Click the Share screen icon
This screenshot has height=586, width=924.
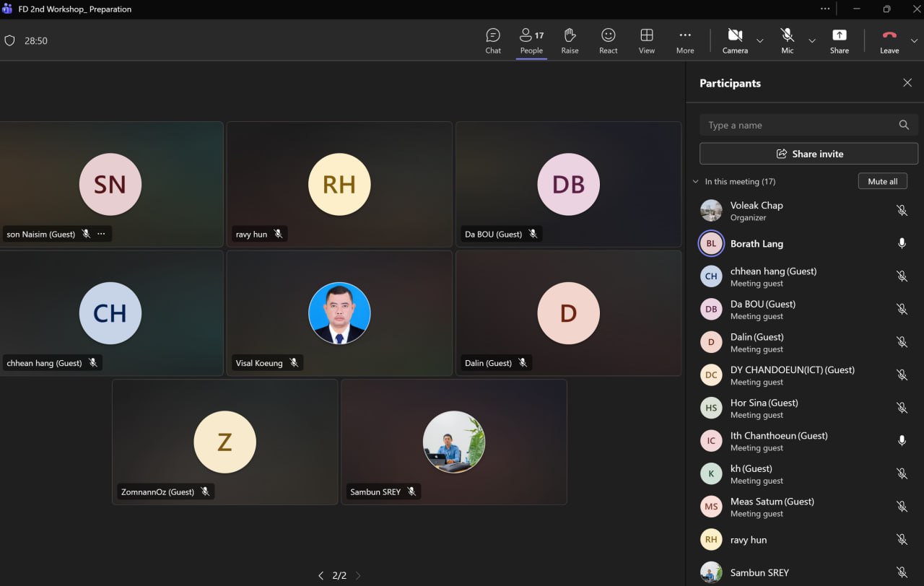839,40
